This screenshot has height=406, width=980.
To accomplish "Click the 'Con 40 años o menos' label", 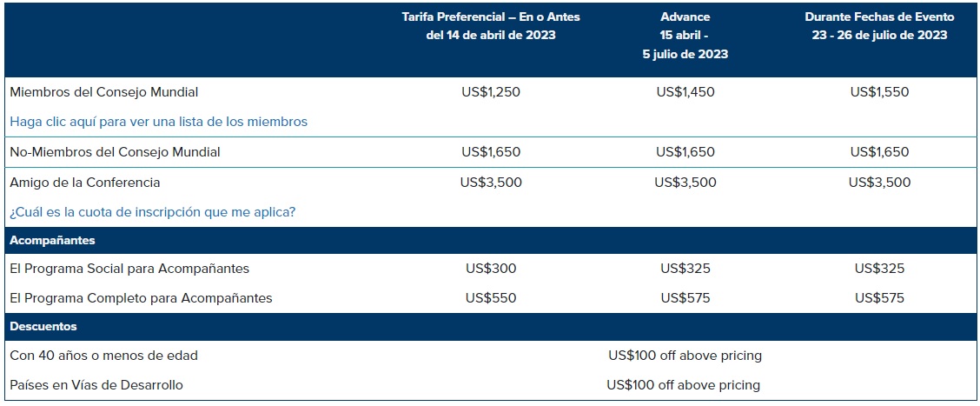I will [104, 356].
